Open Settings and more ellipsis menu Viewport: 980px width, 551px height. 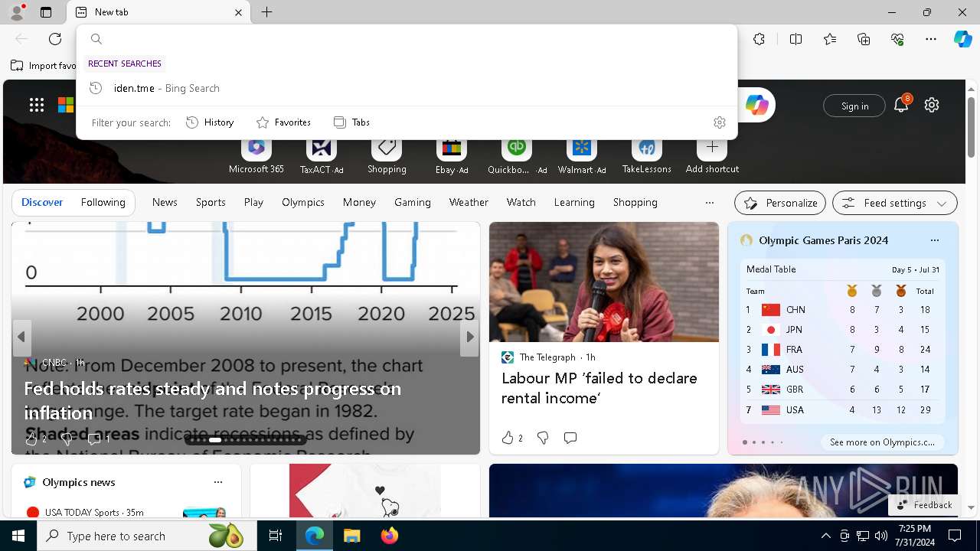point(931,39)
